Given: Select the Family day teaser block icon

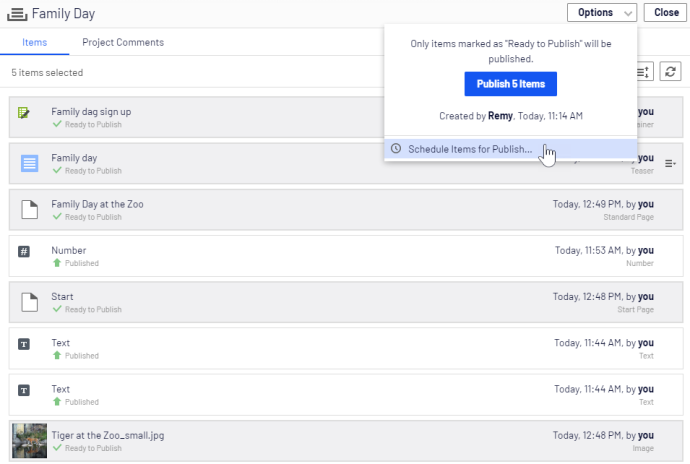Looking at the screenshot, I should point(29,163).
